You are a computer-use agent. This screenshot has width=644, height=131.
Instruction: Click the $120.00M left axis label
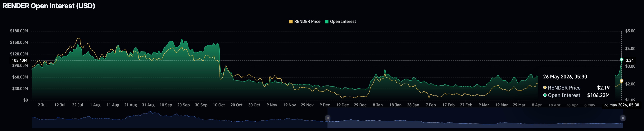tap(19, 54)
